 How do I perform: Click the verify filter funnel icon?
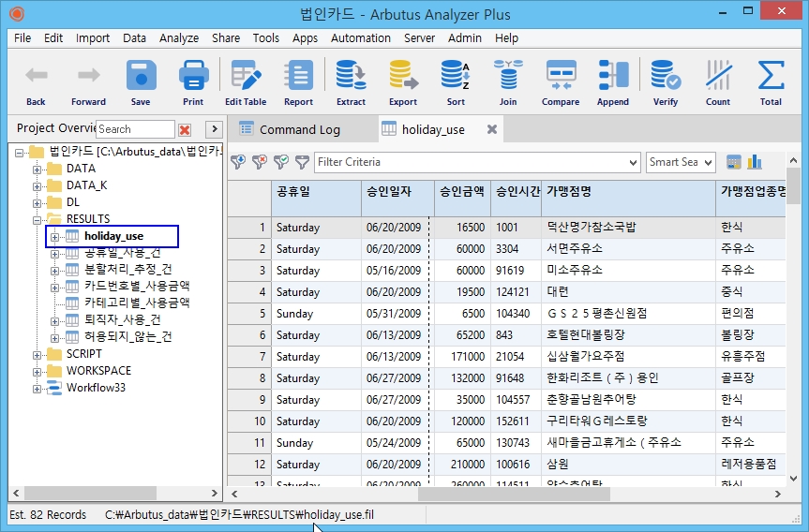tap(281, 162)
